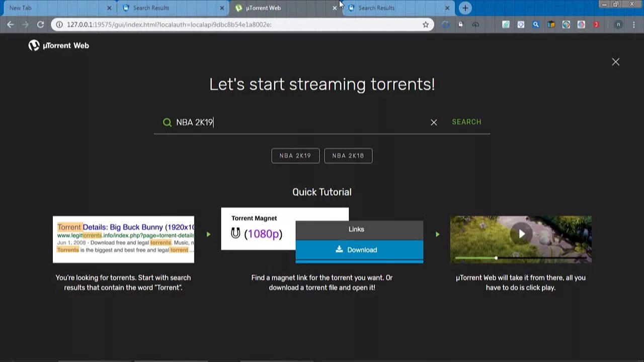Click the green SEARCH button
This screenshot has height=362, width=644.
tap(466, 122)
